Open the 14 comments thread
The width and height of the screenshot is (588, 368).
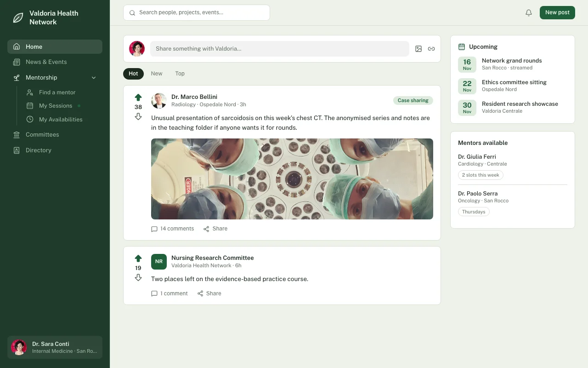[173, 229]
